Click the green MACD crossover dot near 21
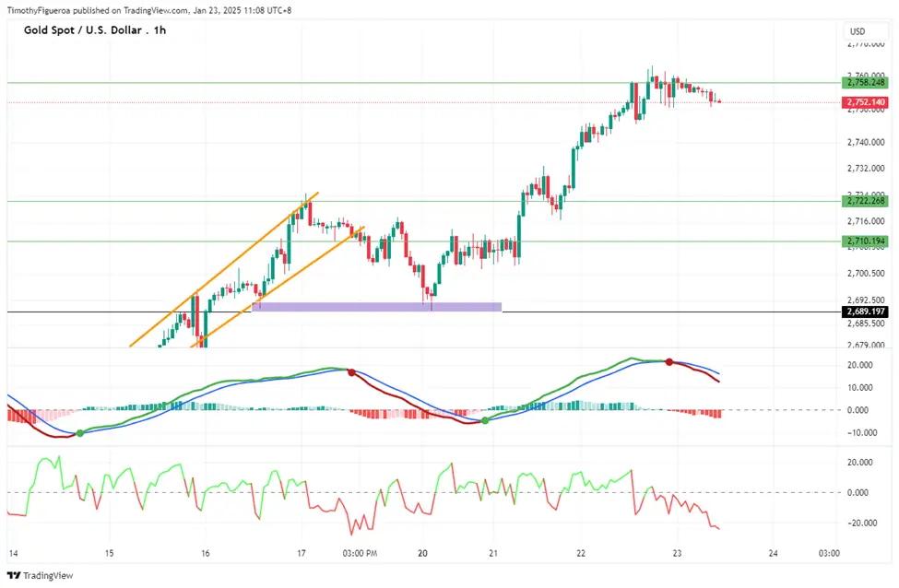Viewport: 899px width, 588px height. [486, 420]
